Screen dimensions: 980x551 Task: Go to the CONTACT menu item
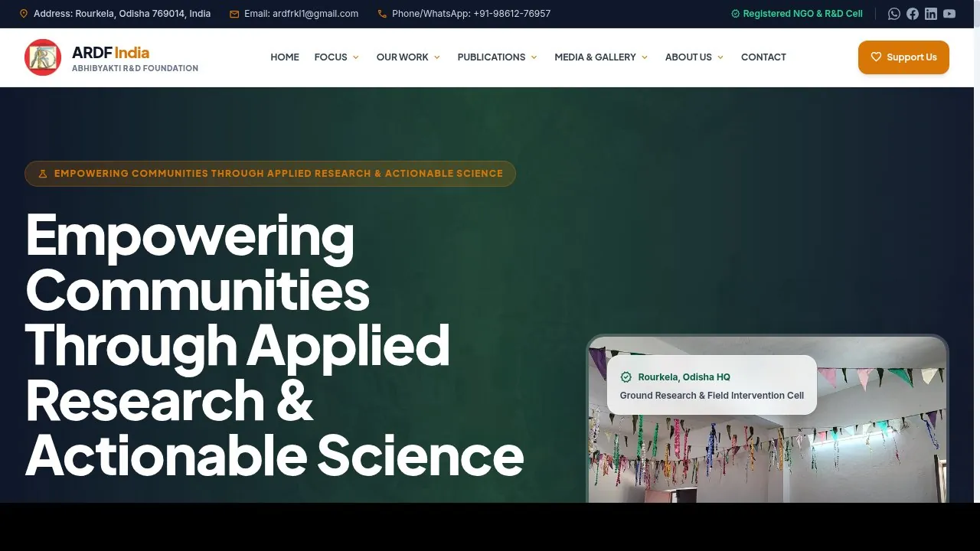(763, 57)
